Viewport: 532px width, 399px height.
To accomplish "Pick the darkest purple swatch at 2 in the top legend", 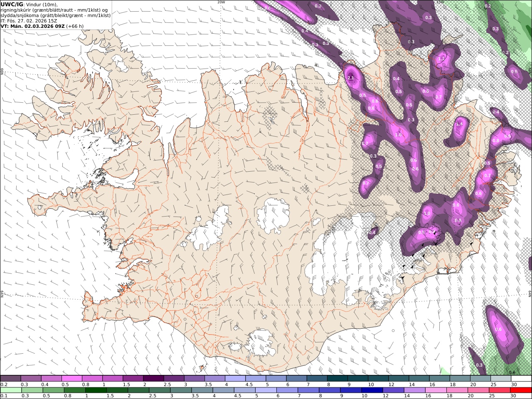I will pyautogui.click(x=153, y=379).
